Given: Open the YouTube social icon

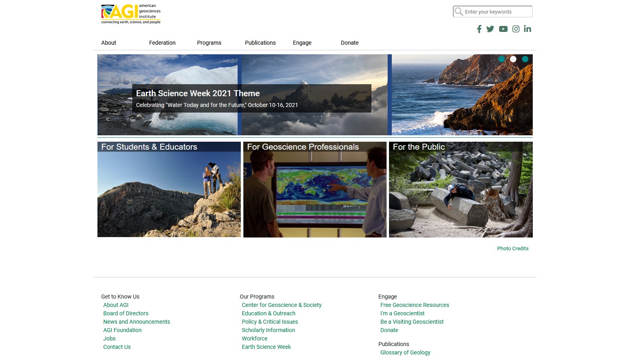Looking at the screenshot, I should [x=503, y=29].
